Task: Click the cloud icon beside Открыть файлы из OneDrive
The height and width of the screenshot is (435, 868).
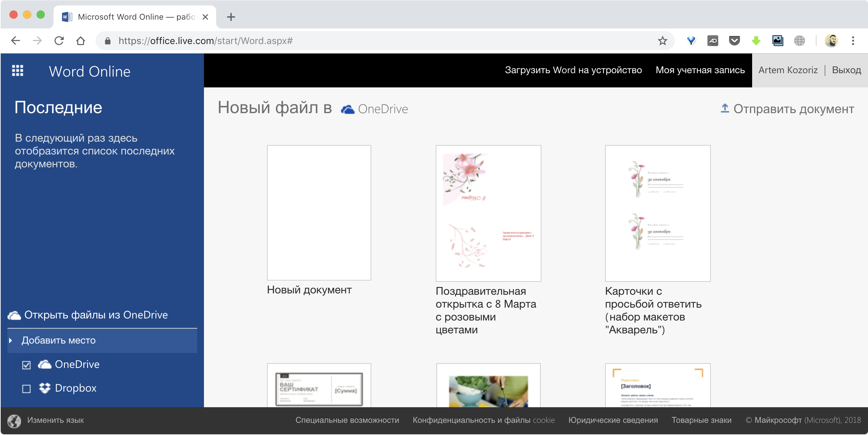Action: pos(14,315)
